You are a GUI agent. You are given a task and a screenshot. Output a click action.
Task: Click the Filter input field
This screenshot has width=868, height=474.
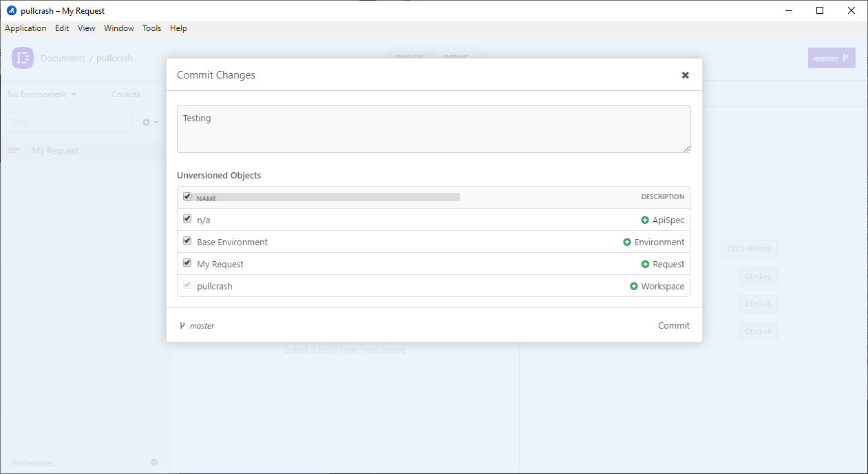(69, 123)
